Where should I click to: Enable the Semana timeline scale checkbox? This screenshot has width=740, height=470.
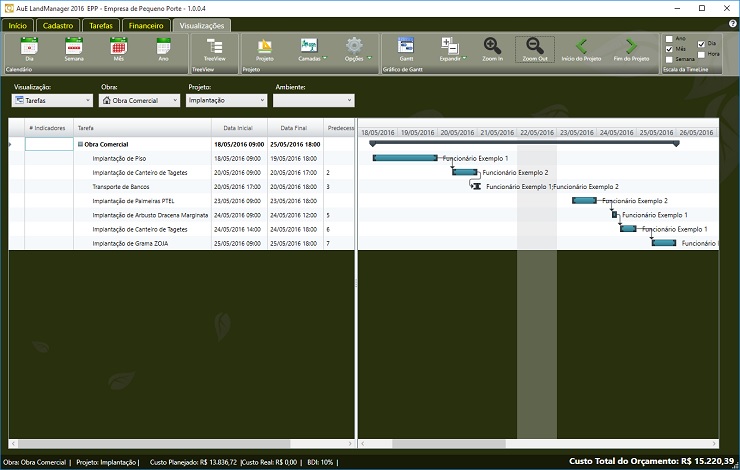669,59
